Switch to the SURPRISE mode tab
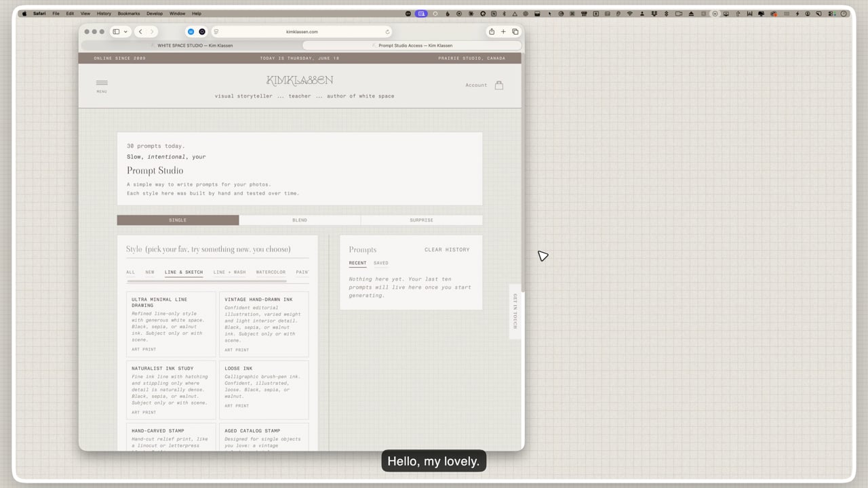The height and width of the screenshot is (488, 868). click(421, 220)
